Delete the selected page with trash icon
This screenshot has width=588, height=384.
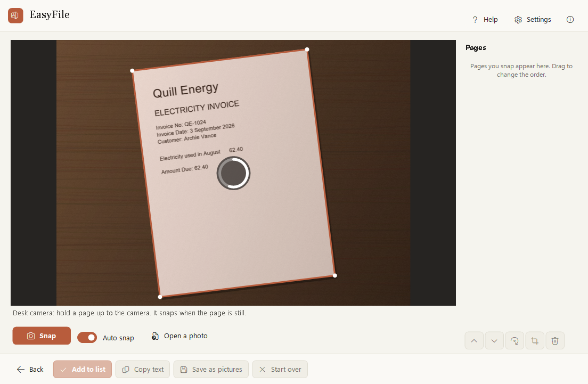coord(555,340)
